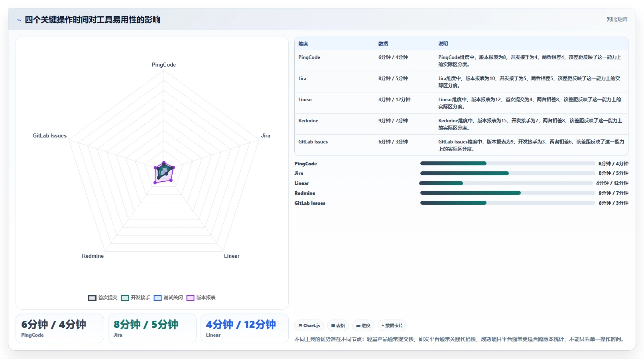Click the blue icon beside the page title
644x359 pixels.
19,20
